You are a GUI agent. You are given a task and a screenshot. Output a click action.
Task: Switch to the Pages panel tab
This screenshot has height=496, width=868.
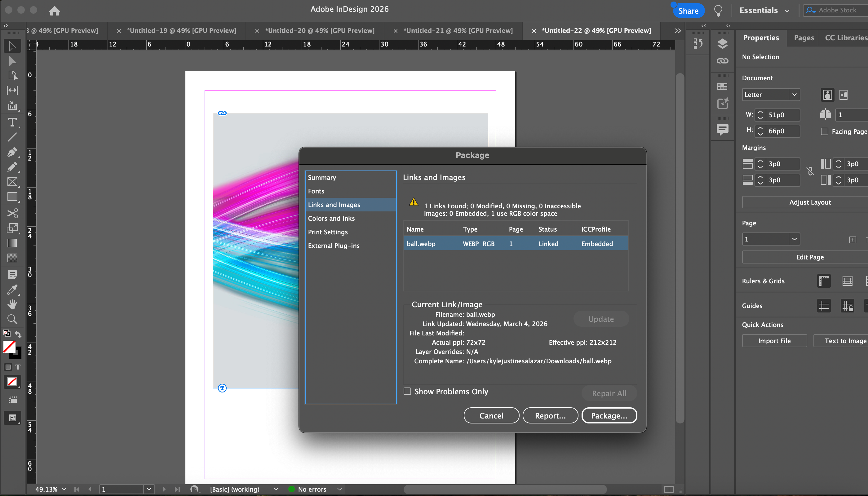click(804, 38)
